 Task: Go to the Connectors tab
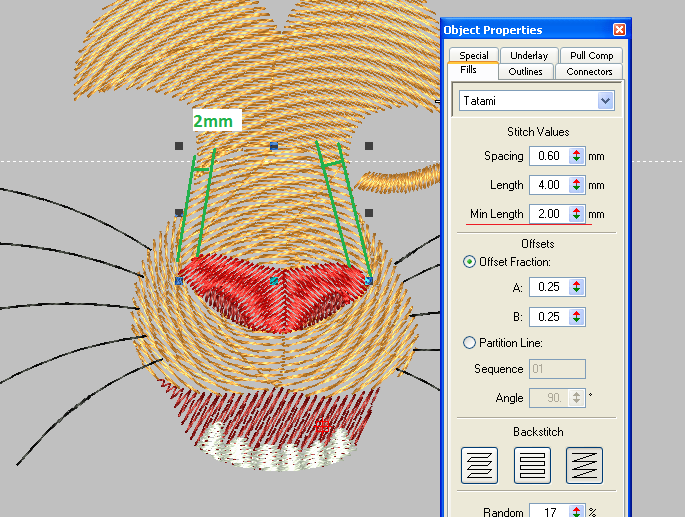tap(590, 71)
